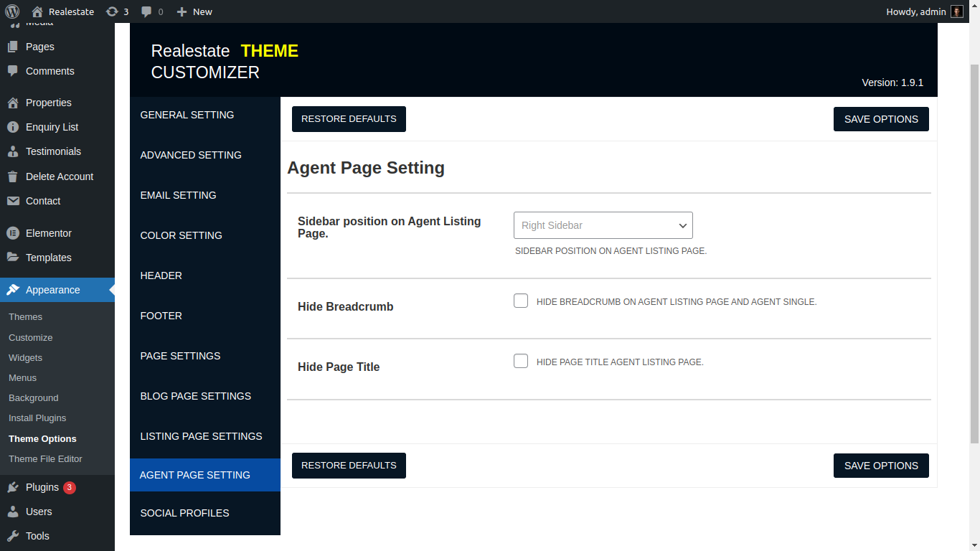Open the comments bubble icon in toolbar
Image resolution: width=980 pixels, height=551 pixels.
click(x=146, y=11)
